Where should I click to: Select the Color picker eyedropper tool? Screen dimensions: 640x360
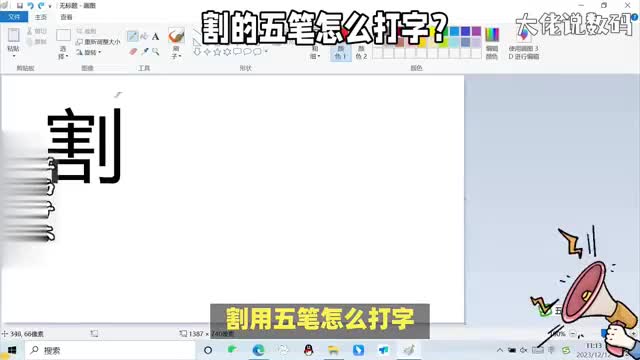pos(144,51)
